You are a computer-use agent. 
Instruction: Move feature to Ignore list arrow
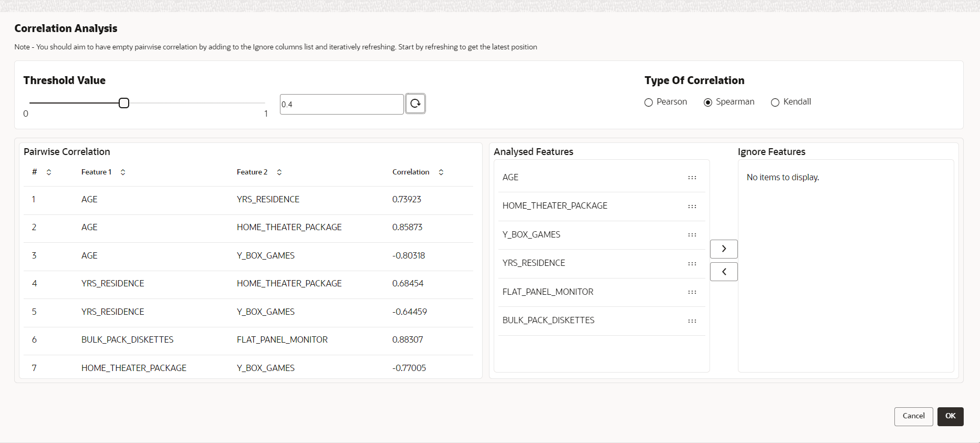coord(724,249)
